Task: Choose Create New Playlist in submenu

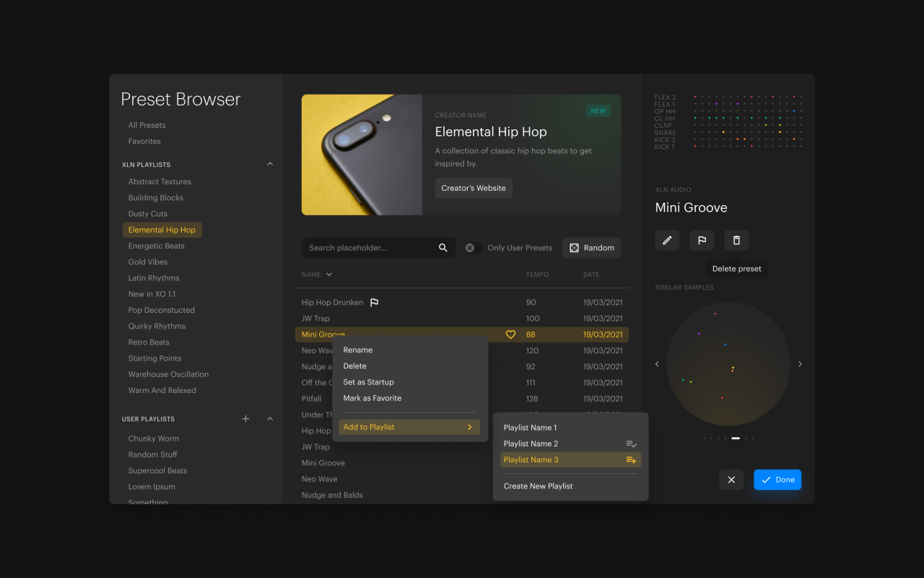Action: (x=538, y=486)
